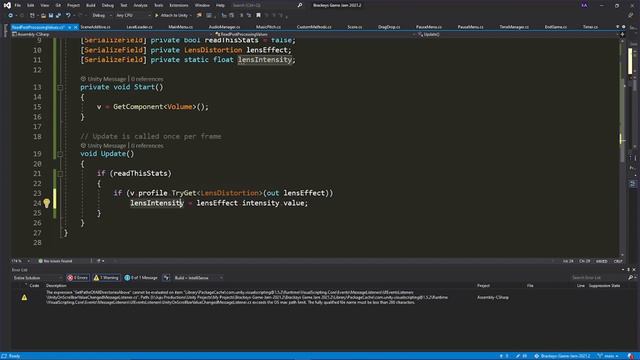Viewport: 640px width, 360px height.
Task: Open the editor zoom level dropdown
Action: [x=21, y=261]
